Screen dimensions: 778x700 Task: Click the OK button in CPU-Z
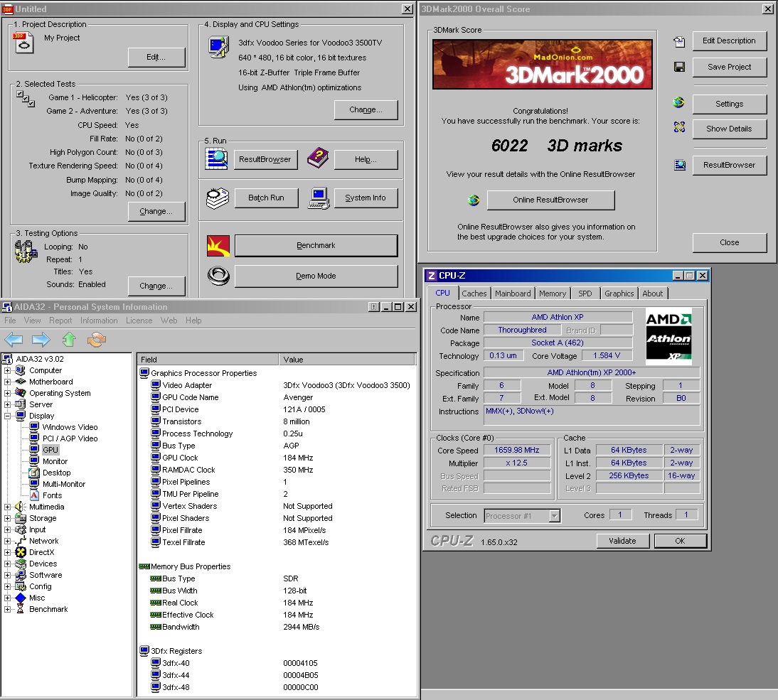point(680,541)
